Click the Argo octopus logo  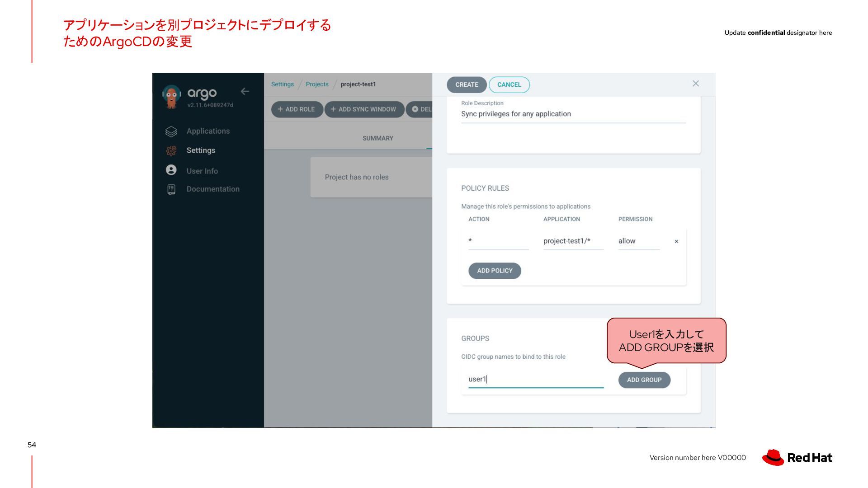point(171,96)
